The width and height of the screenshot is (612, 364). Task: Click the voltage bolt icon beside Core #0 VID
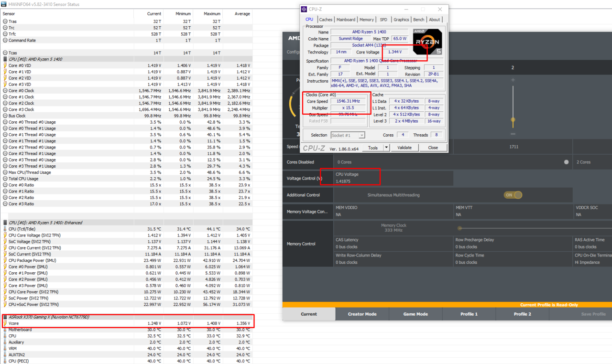point(5,65)
